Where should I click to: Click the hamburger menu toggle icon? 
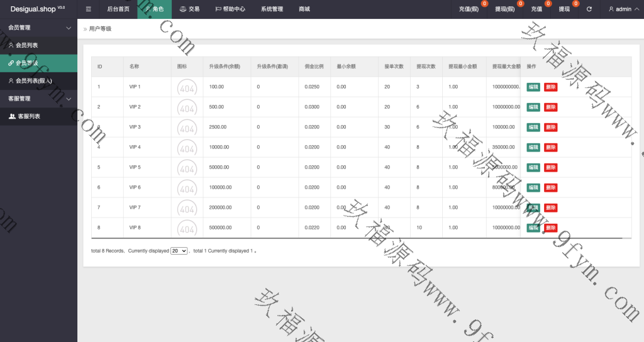pos(88,9)
